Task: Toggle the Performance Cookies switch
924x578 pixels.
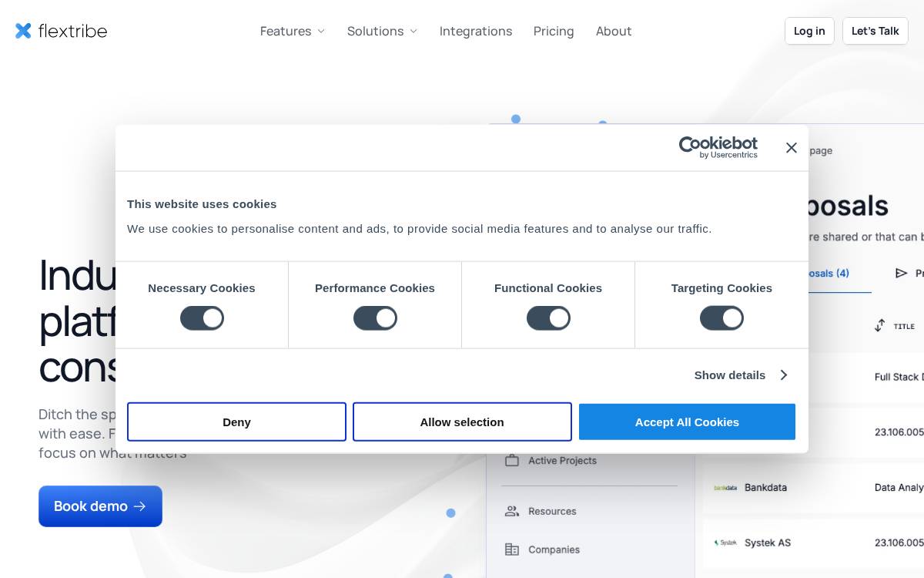Action: click(375, 318)
